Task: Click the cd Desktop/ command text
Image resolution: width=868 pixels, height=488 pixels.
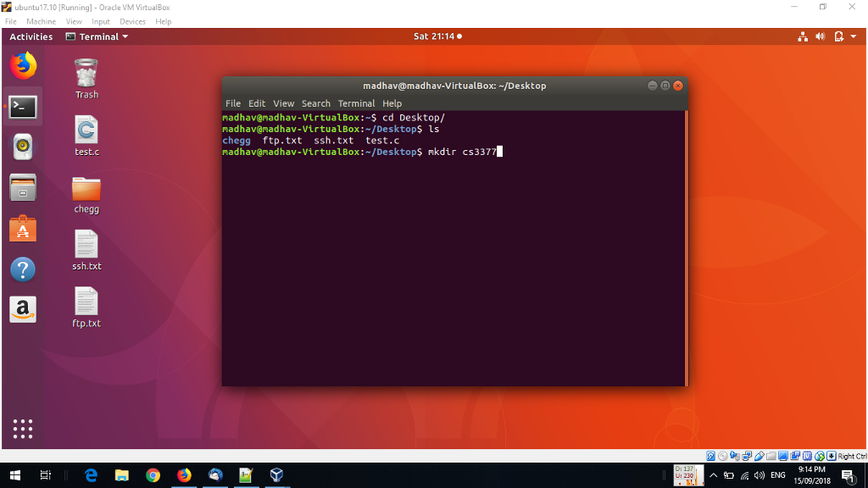Action: [414, 117]
